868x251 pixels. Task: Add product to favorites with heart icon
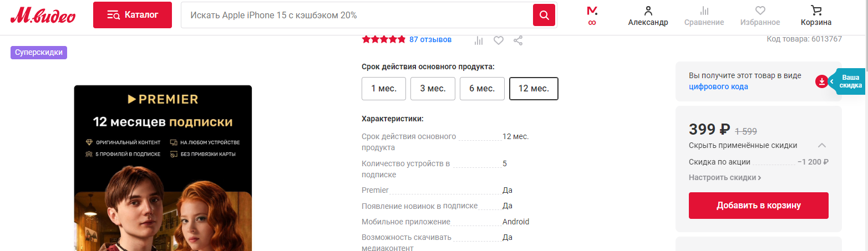[x=499, y=40]
